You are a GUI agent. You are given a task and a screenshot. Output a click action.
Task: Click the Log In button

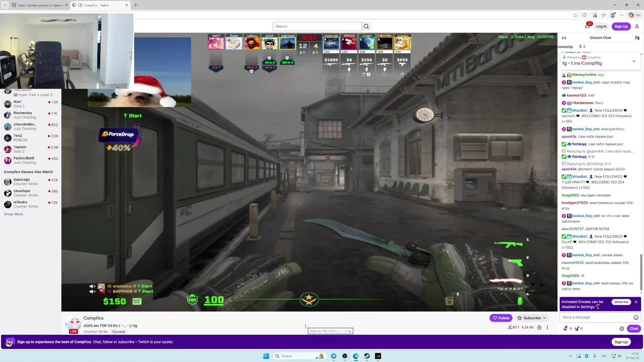601,26
